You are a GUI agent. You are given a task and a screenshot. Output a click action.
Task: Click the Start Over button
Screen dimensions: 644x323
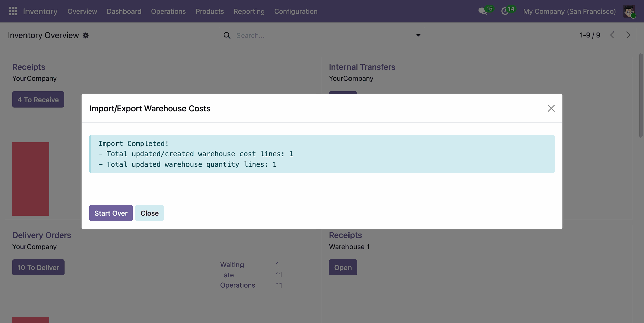pyautogui.click(x=111, y=213)
